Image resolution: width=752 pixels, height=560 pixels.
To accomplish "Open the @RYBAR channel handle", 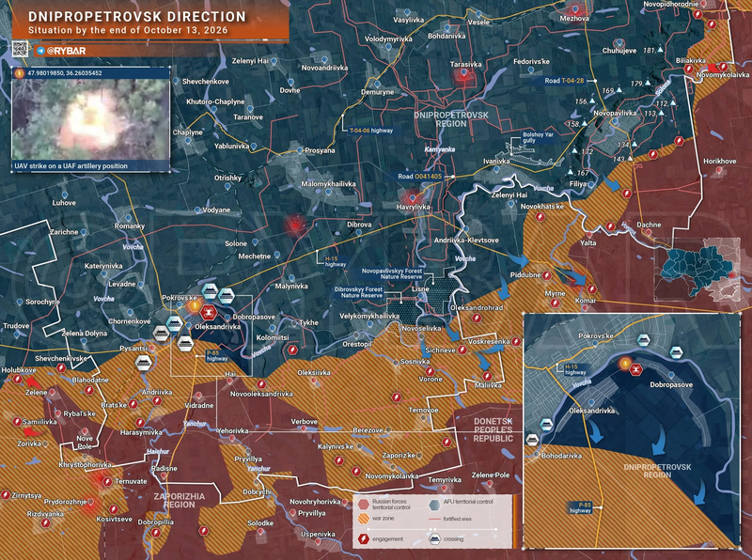I will [x=66, y=51].
